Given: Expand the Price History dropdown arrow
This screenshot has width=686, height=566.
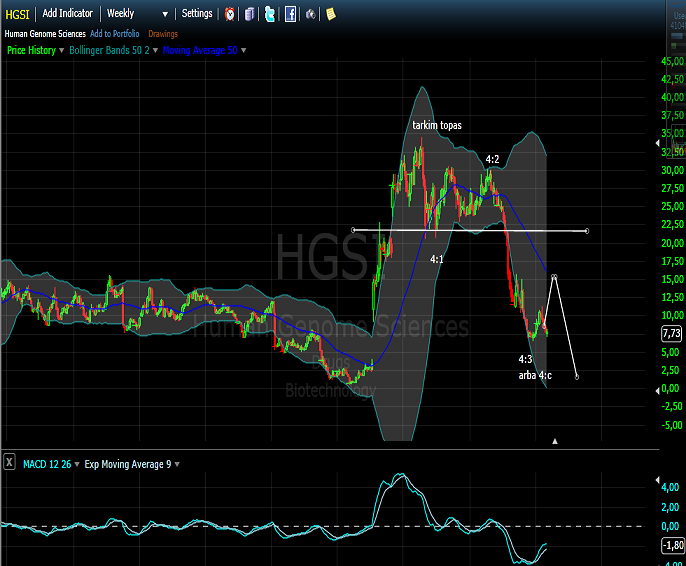Looking at the screenshot, I should [61, 51].
